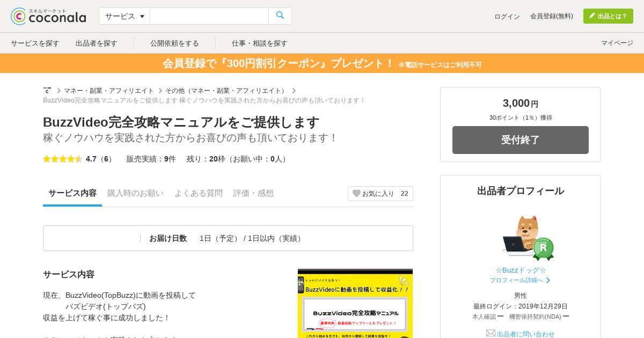Switch to 評価・感想 tab
Screen dimensions: 644x338
253,193
